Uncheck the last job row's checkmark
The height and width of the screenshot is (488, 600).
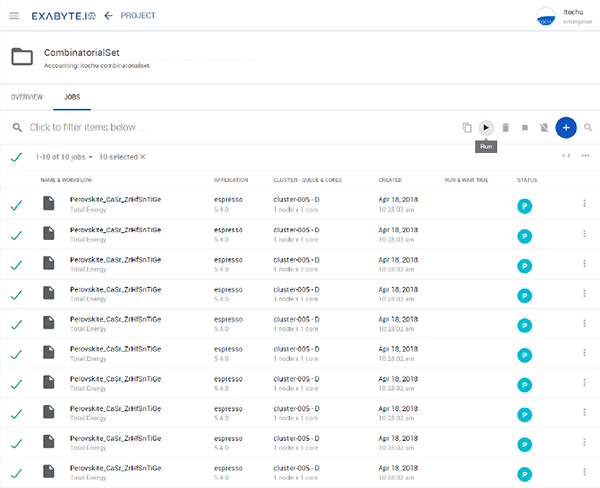pyautogui.click(x=16, y=474)
